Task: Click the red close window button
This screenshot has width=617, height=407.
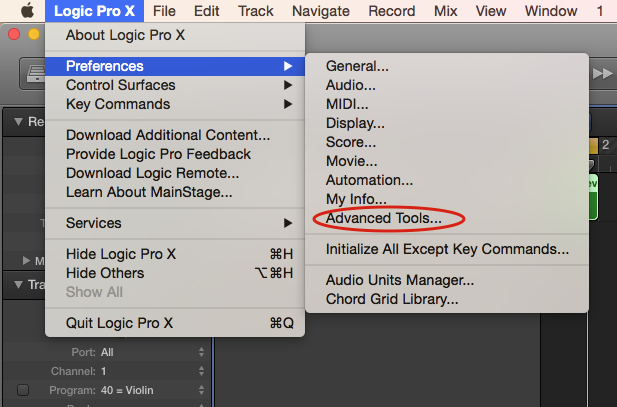Action: (14, 34)
